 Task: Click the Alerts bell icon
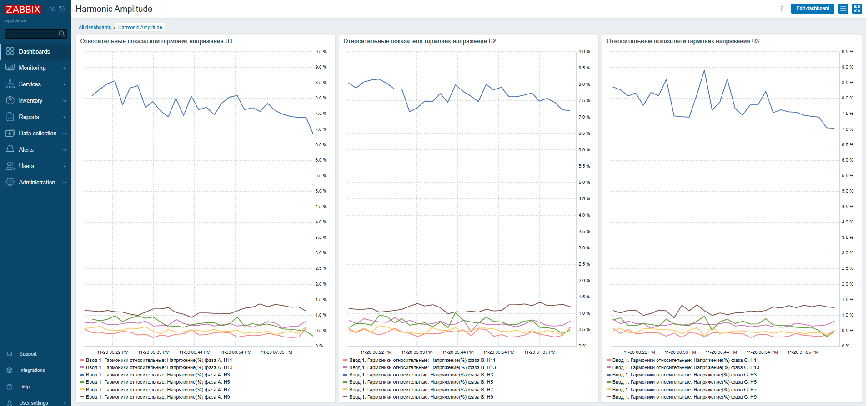10,149
